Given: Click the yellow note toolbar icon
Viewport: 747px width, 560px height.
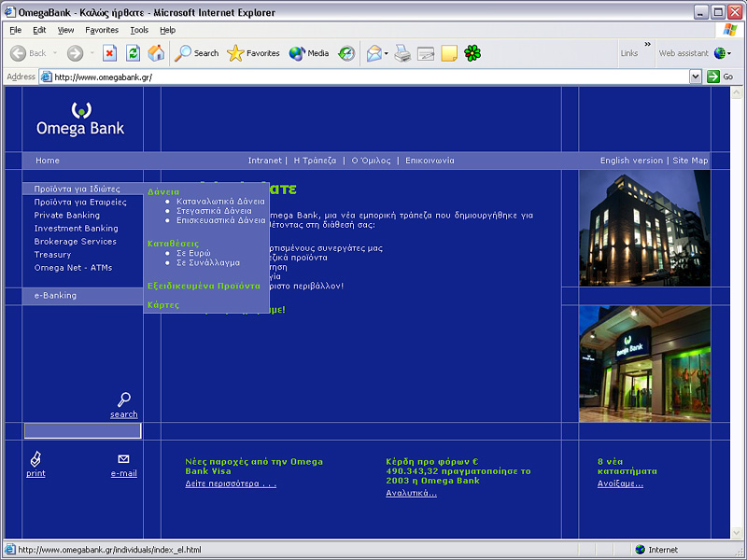Looking at the screenshot, I should pos(449,53).
